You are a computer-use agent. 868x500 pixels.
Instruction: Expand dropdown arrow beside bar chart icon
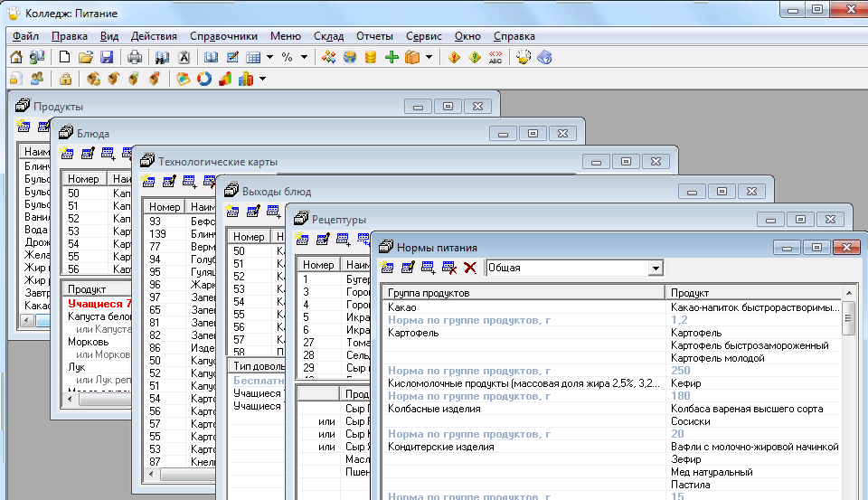(262, 79)
